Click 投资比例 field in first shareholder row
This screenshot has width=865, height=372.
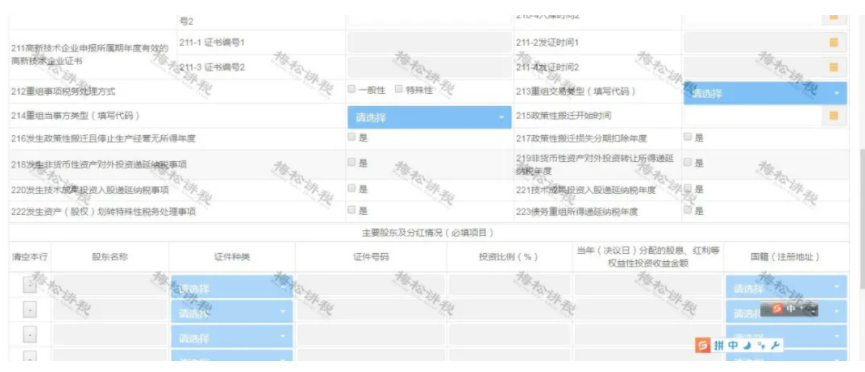tap(509, 285)
